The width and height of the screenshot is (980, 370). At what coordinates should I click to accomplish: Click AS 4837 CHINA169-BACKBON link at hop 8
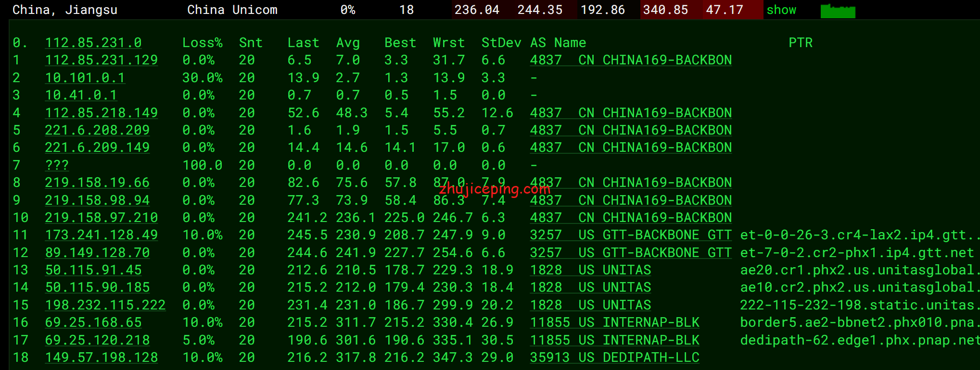(x=631, y=183)
